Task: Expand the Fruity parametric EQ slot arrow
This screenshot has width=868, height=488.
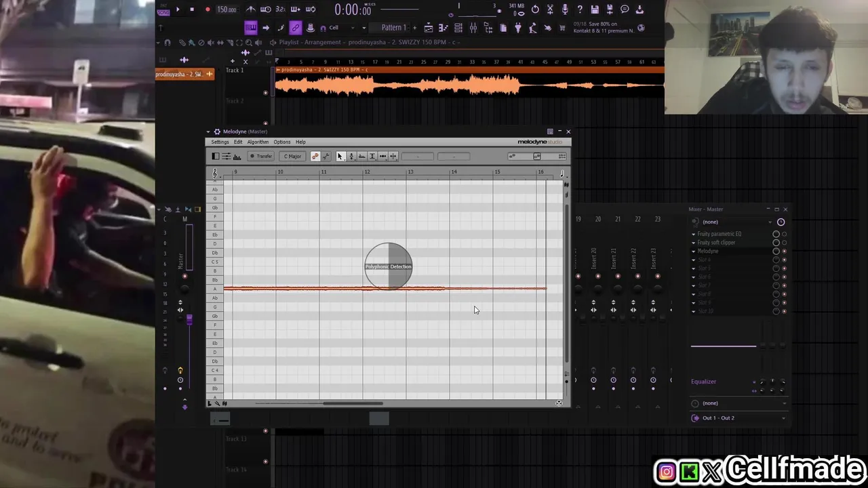Action: (x=694, y=234)
